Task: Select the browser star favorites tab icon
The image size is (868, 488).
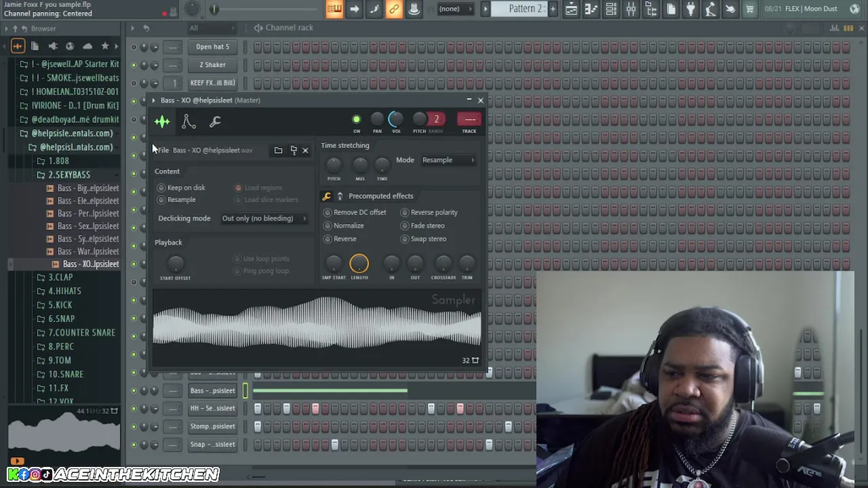Action: [x=104, y=46]
